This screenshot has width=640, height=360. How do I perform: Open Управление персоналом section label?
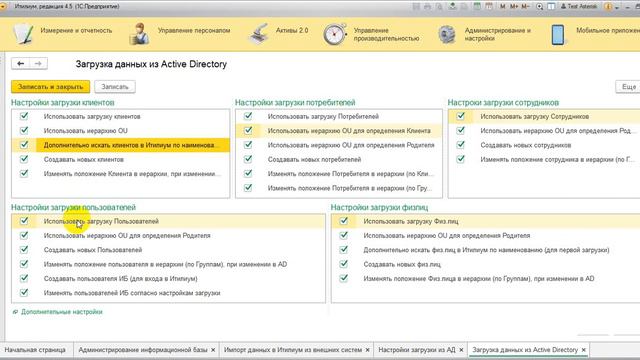tap(194, 31)
